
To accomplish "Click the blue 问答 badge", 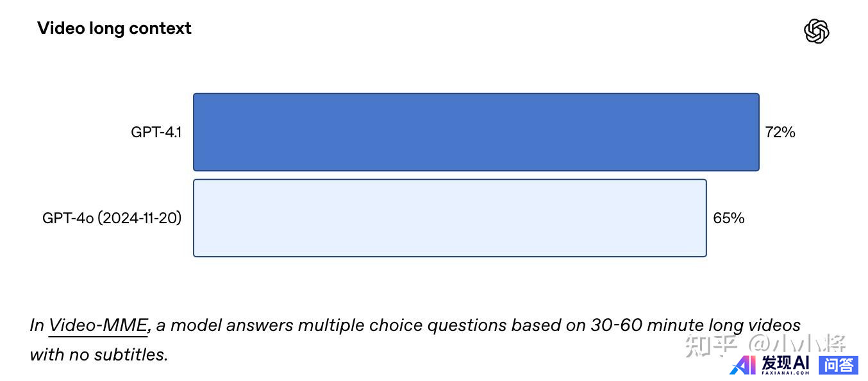I will tap(839, 365).
